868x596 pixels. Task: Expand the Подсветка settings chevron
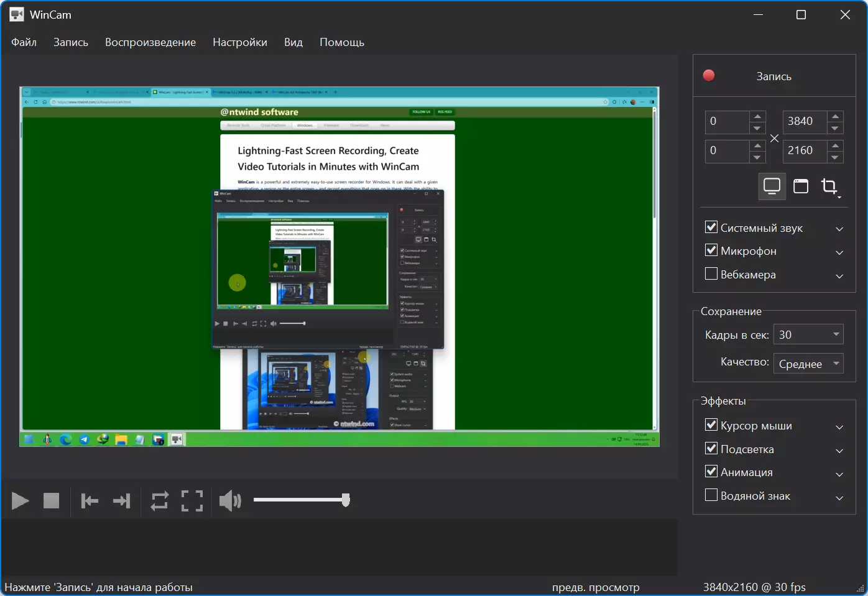click(839, 451)
